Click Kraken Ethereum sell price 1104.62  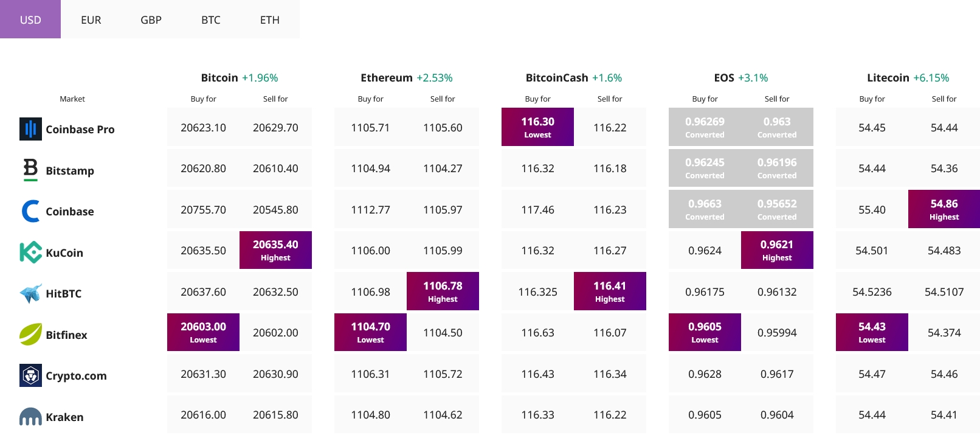pyautogui.click(x=443, y=415)
